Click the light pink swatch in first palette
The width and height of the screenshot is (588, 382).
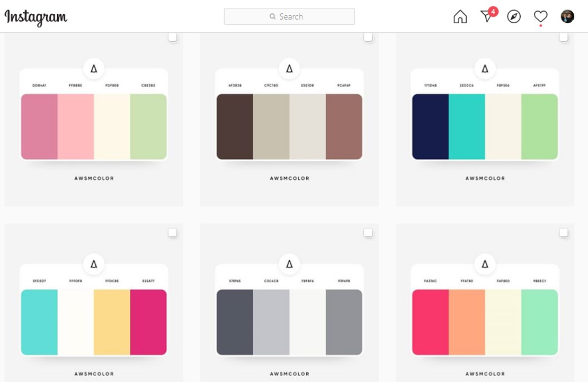coord(76,126)
